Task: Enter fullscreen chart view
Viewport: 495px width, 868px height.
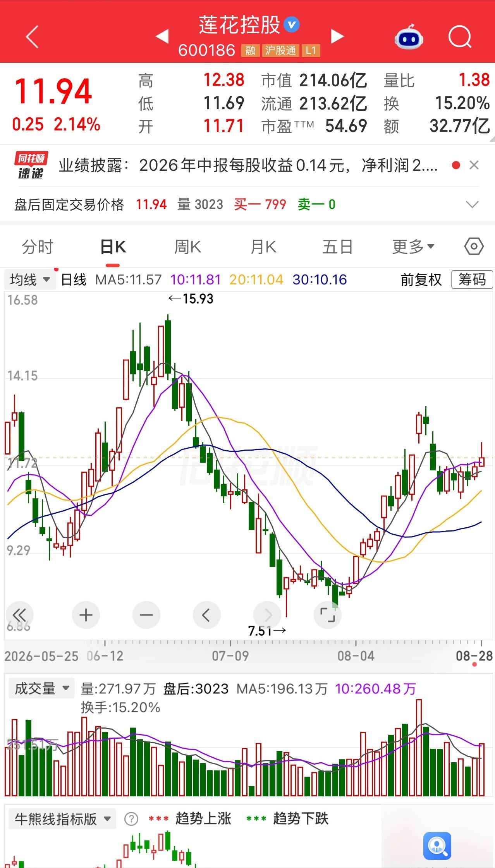Action: [x=327, y=615]
